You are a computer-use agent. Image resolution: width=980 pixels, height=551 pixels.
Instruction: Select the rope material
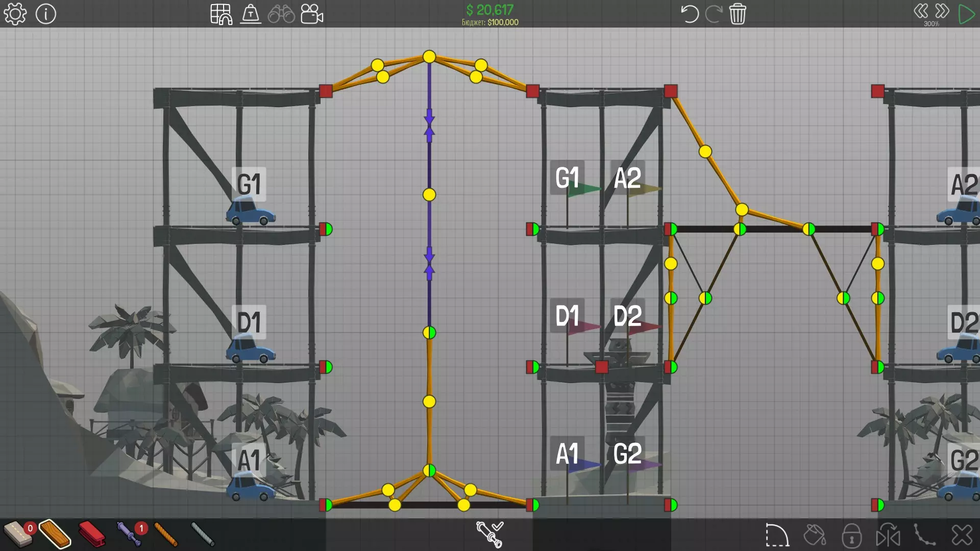pyautogui.click(x=166, y=534)
